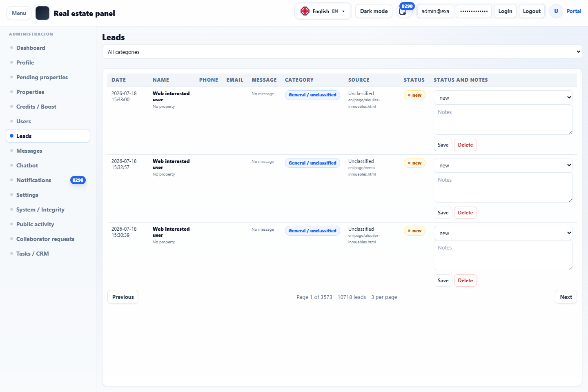The image size is (588, 392).
Task: Click the 8290 badge next to Notifications
Action: click(78, 180)
